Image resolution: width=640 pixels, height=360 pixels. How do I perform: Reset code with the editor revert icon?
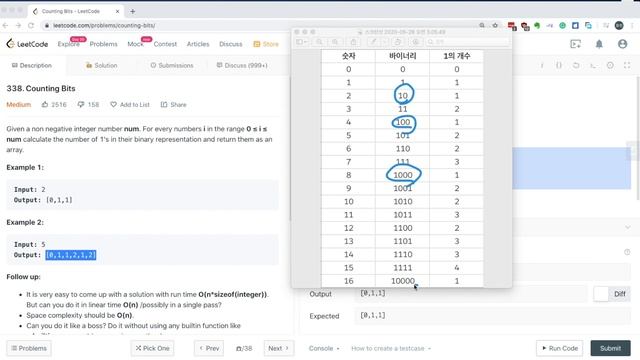(x=576, y=65)
